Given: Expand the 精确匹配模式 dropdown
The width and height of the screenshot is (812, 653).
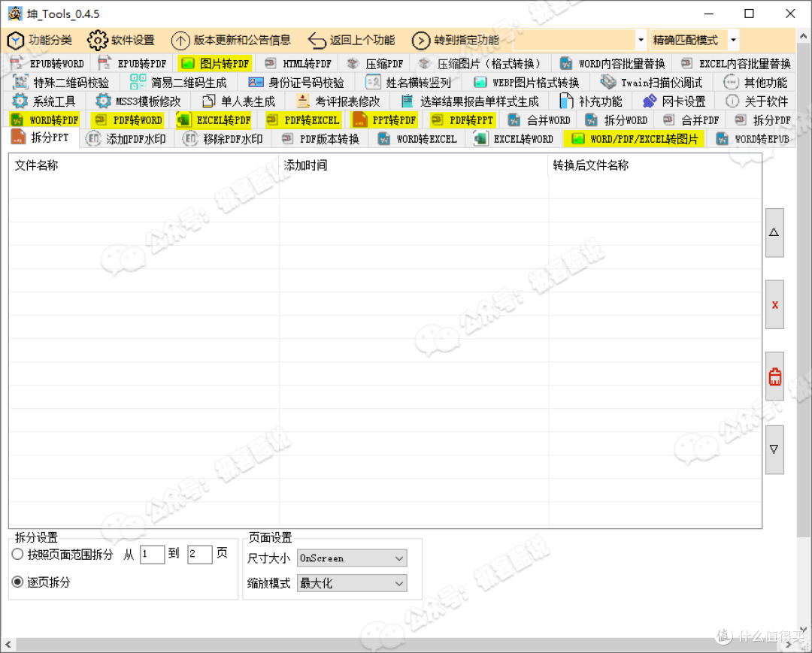Looking at the screenshot, I should point(733,40).
